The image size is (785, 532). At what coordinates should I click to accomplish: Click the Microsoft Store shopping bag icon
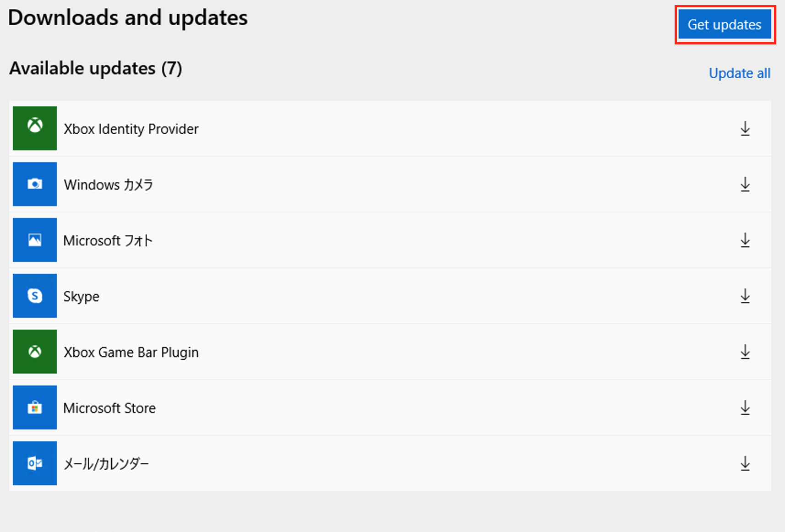(34, 407)
